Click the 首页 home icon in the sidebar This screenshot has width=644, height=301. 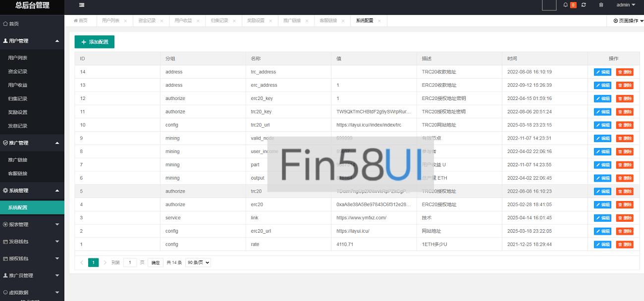(x=5, y=24)
